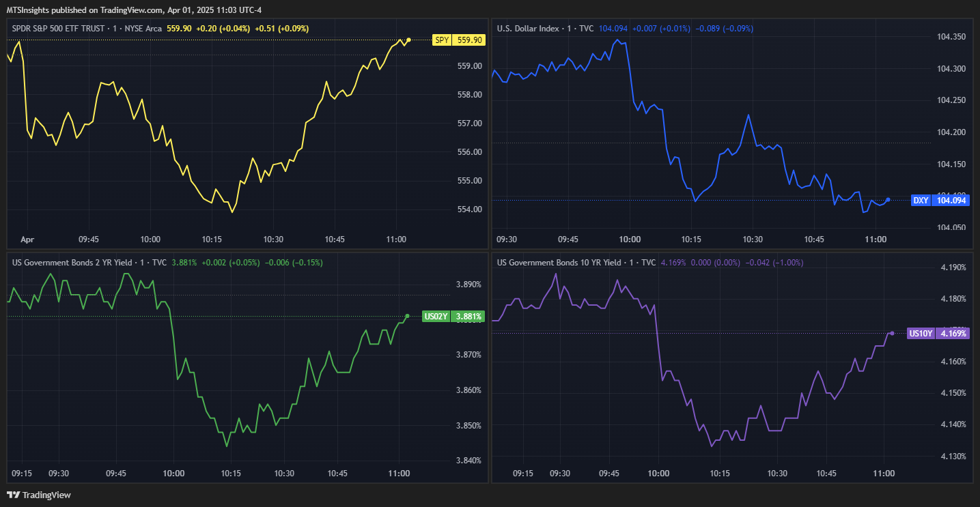Click the blue DXY ticker tag
This screenshot has height=507, width=980.
tap(921, 200)
